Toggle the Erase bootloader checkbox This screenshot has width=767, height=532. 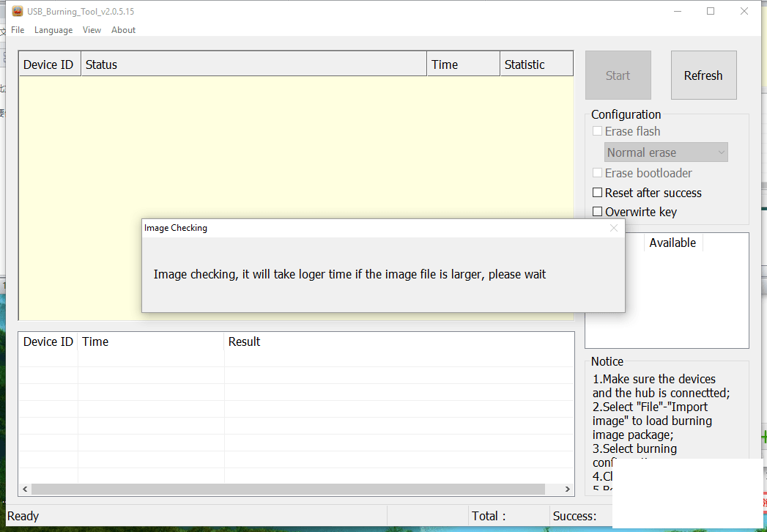pyautogui.click(x=597, y=173)
